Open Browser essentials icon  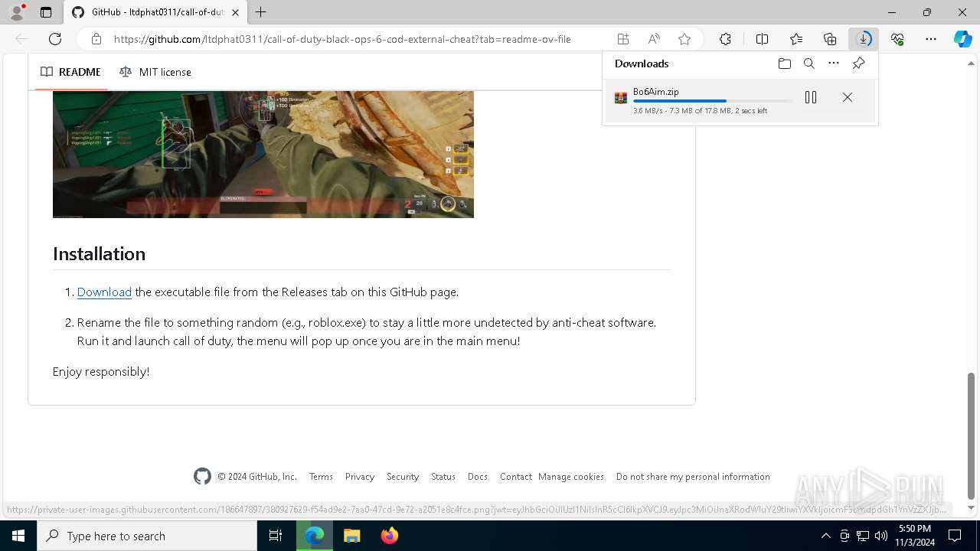(897, 39)
